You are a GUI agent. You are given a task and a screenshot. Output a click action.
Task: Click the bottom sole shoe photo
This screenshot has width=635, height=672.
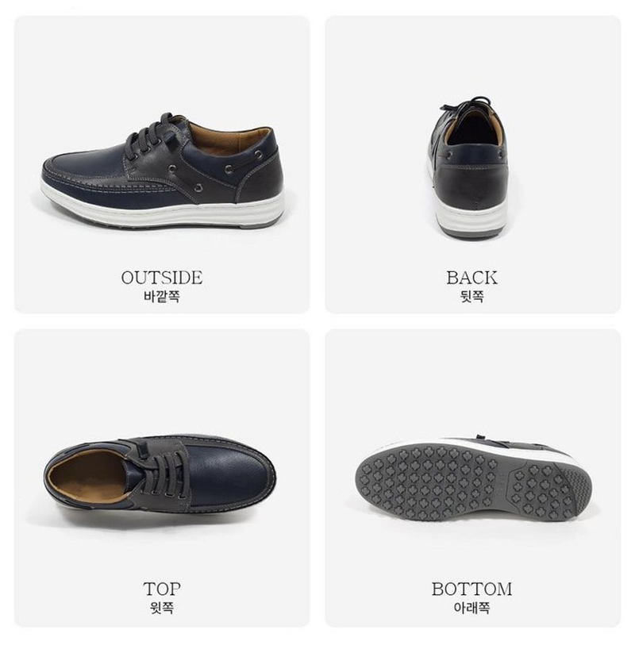(473, 479)
